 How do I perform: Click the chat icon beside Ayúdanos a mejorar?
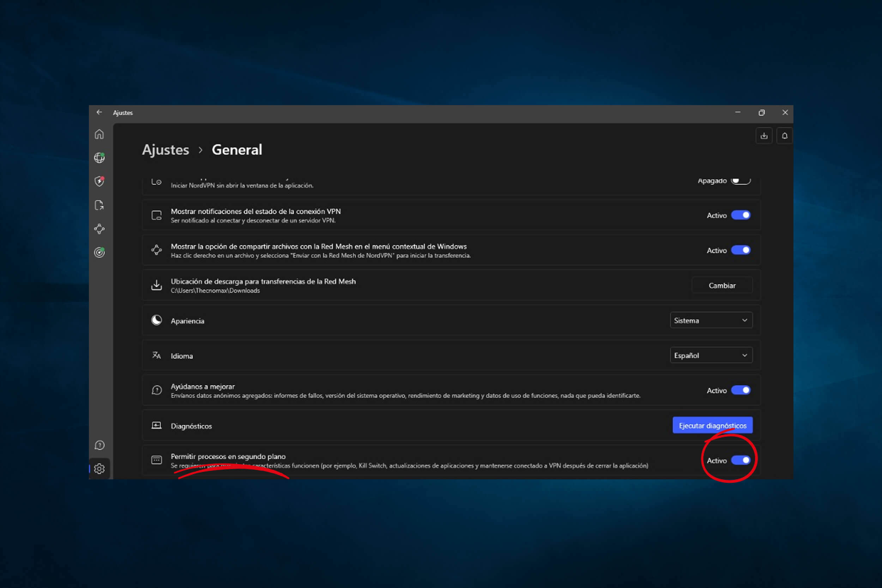tap(157, 390)
